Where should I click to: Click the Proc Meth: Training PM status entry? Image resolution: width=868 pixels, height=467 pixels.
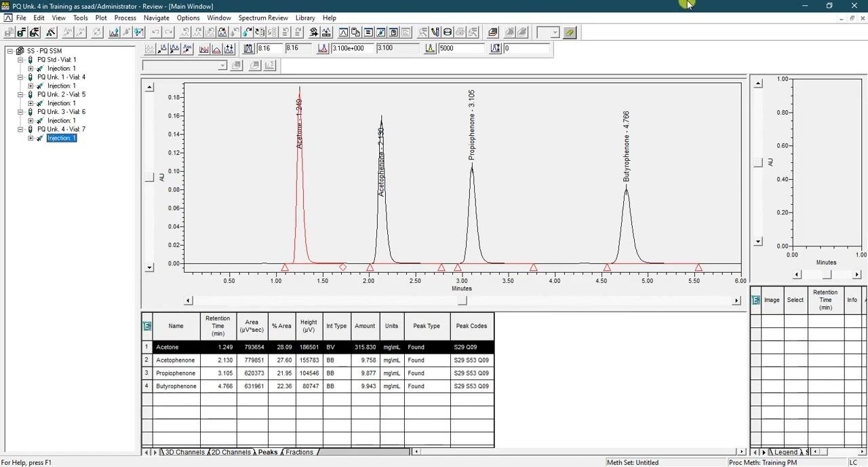(x=763, y=462)
